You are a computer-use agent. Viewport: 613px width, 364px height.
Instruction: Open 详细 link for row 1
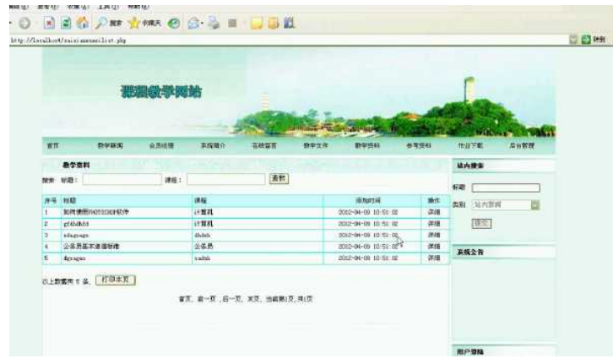[434, 212]
